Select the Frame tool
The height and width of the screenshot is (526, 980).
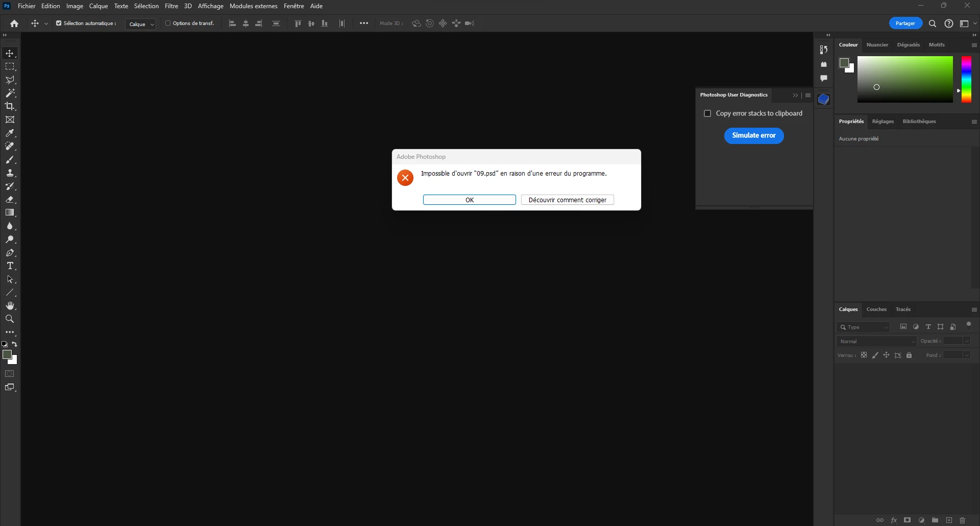[10, 120]
